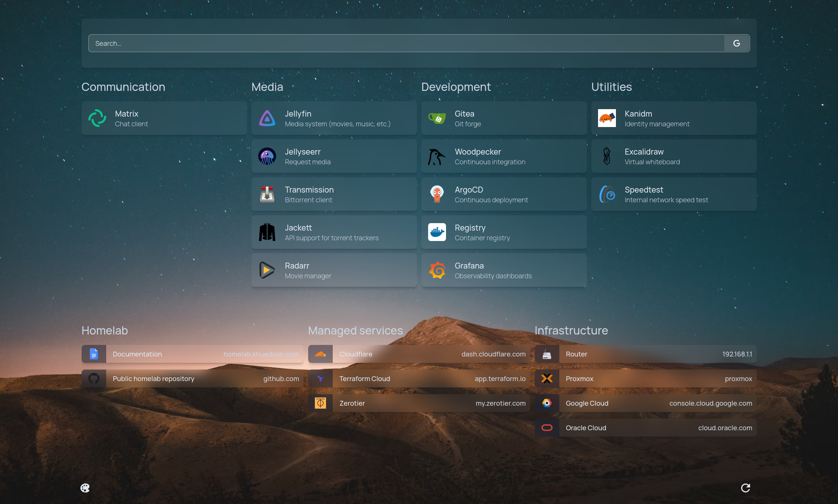
Task: Open the proxmox host link
Action: coord(739,379)
